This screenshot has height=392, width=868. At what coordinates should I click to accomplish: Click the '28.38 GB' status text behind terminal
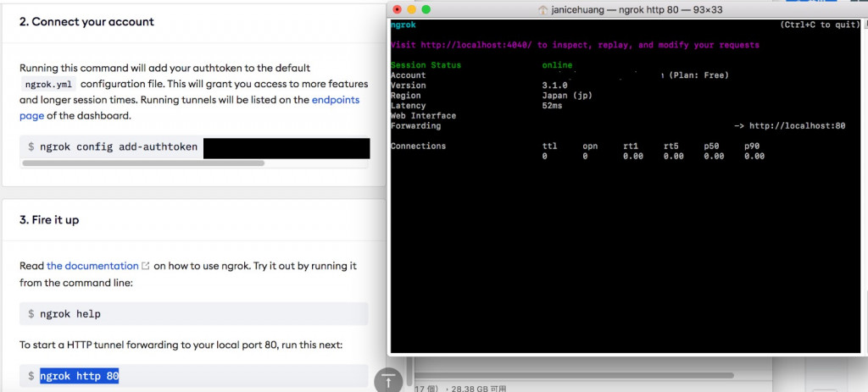pos(470,388)
